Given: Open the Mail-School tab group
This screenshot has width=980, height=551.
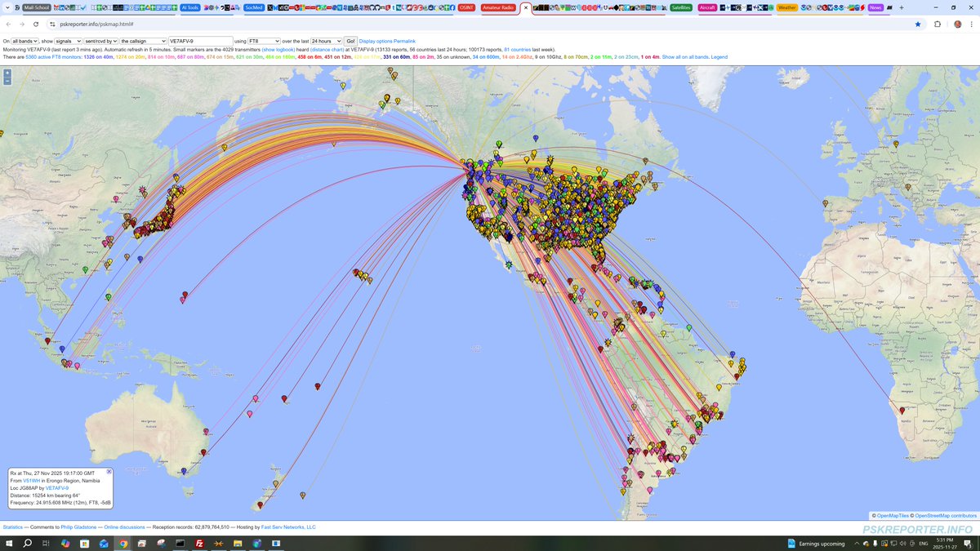Looking at the screenshot, I should 36,7.
